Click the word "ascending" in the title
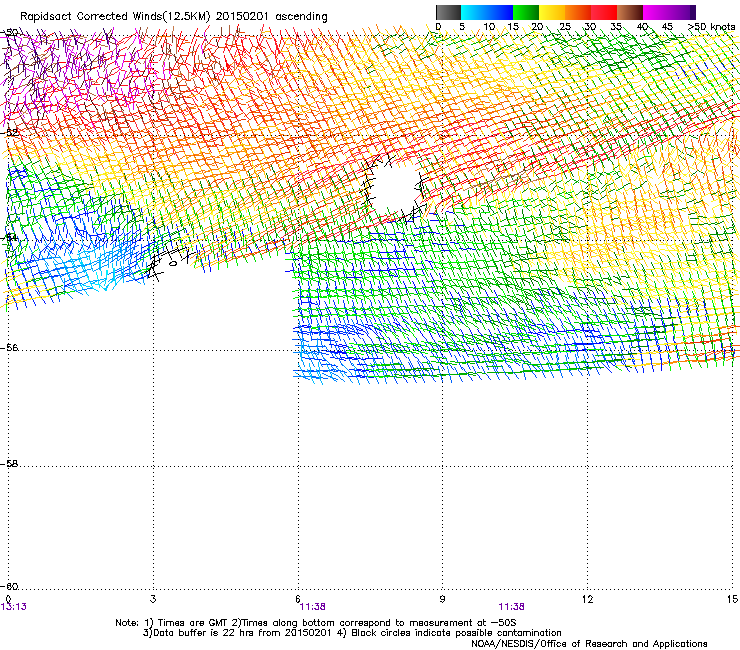This screenshot has width=740, height=650. click(301, 17)
